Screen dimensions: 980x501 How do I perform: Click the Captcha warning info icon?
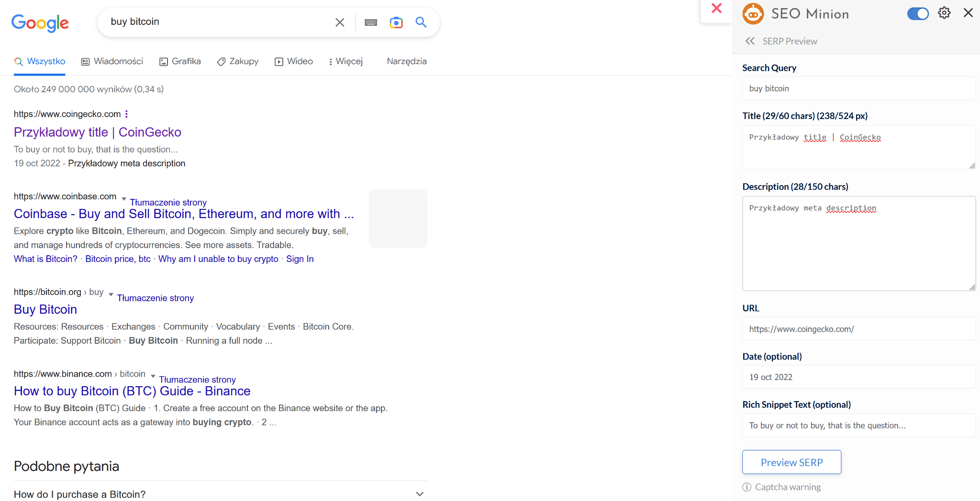(746, 487)
